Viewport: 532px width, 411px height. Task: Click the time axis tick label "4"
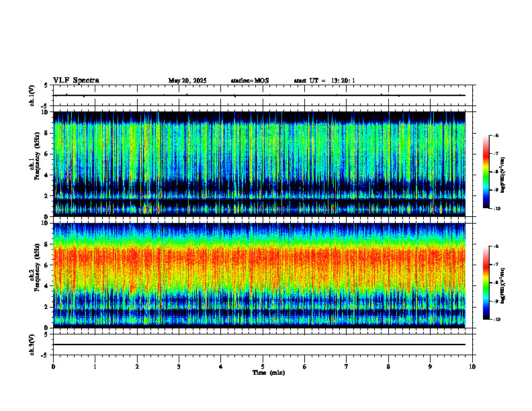[221, 367]
